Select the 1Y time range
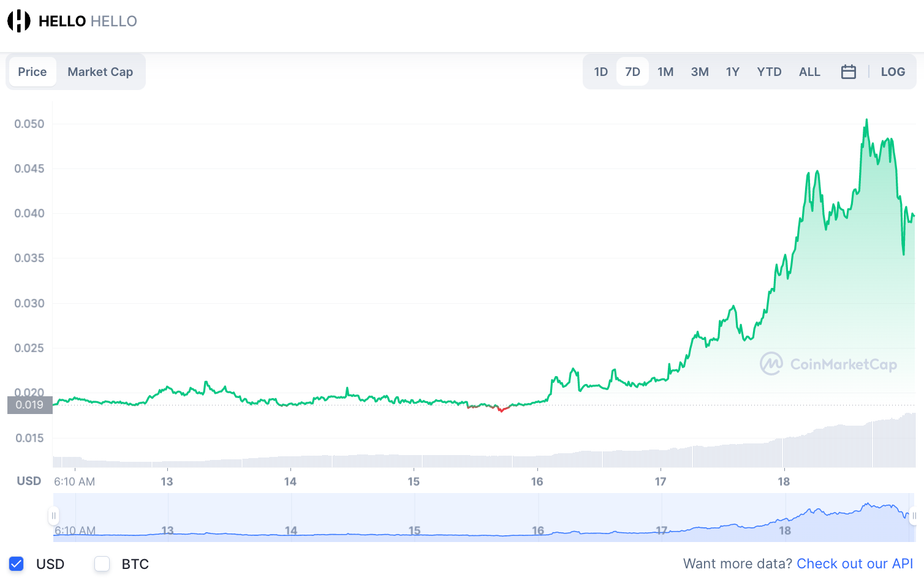Image resolution: width=924 pixels, height=580 pixels. click(x=733, y=72)
